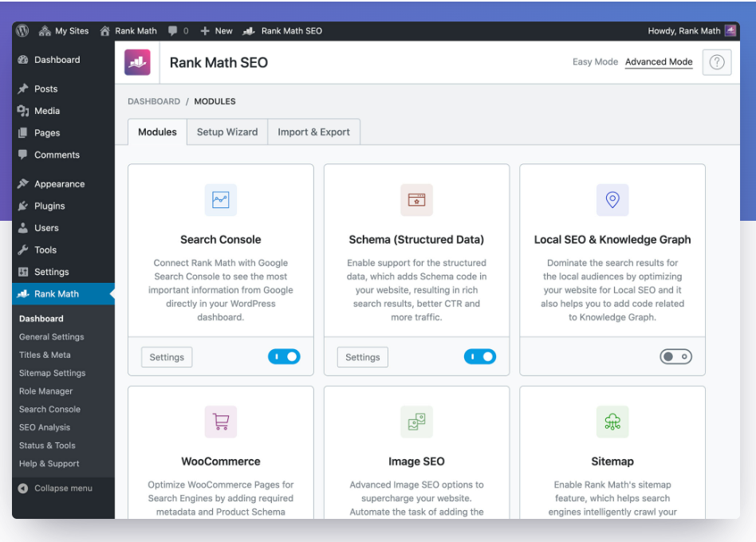Click the Rank Math icon in sidebar
Image resolution: width=756 pixels, height=542 pixels.
coord(22,294)
